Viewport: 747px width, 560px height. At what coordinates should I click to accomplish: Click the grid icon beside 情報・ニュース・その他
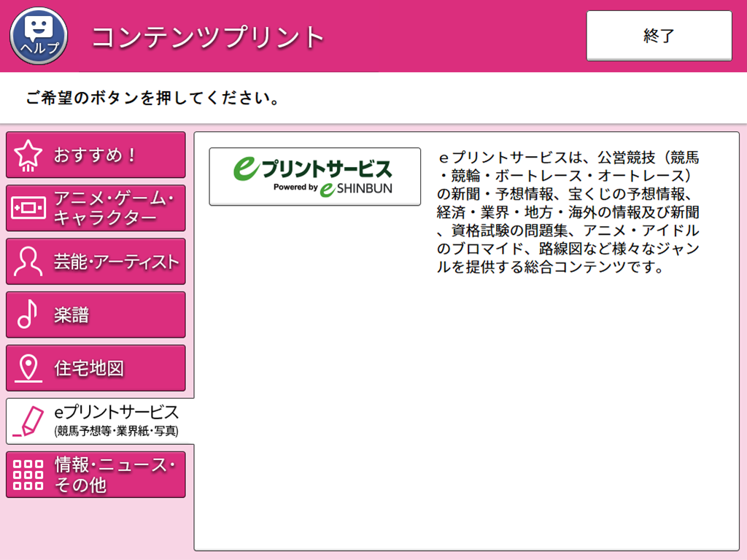click(27, 473)
